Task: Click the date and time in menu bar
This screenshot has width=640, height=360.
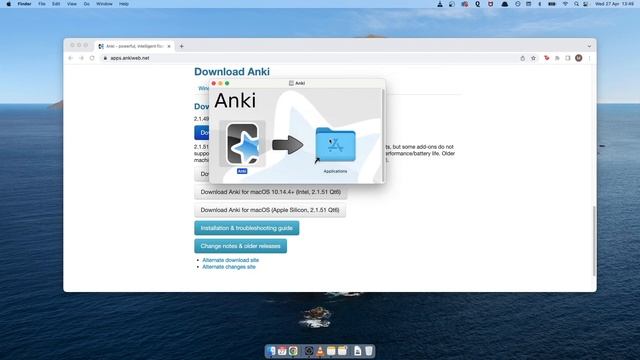Action: coord(614,4)
